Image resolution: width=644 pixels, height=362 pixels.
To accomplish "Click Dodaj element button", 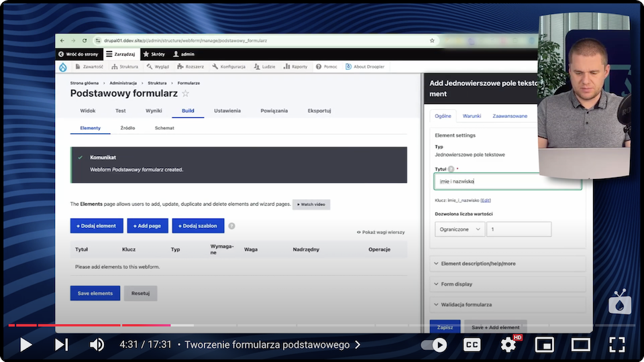I will point(97,226).
